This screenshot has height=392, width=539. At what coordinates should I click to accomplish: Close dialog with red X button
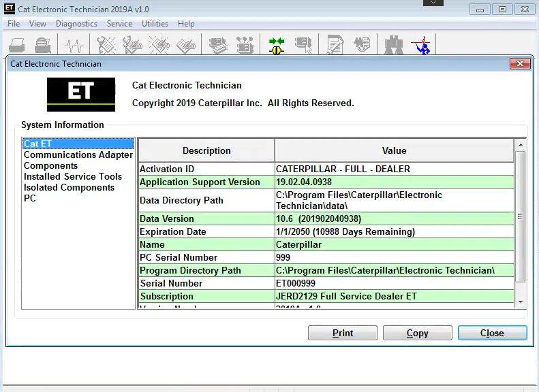click(x=520, y=63)
